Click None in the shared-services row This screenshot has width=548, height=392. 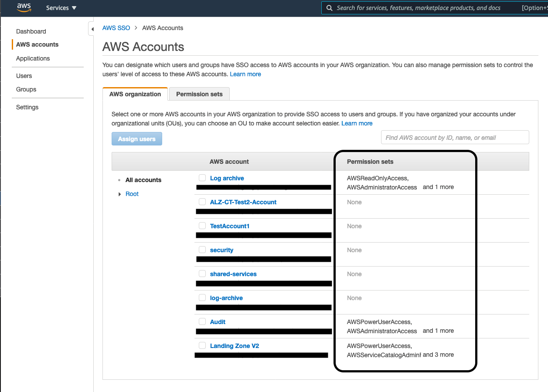pos(354,274)
